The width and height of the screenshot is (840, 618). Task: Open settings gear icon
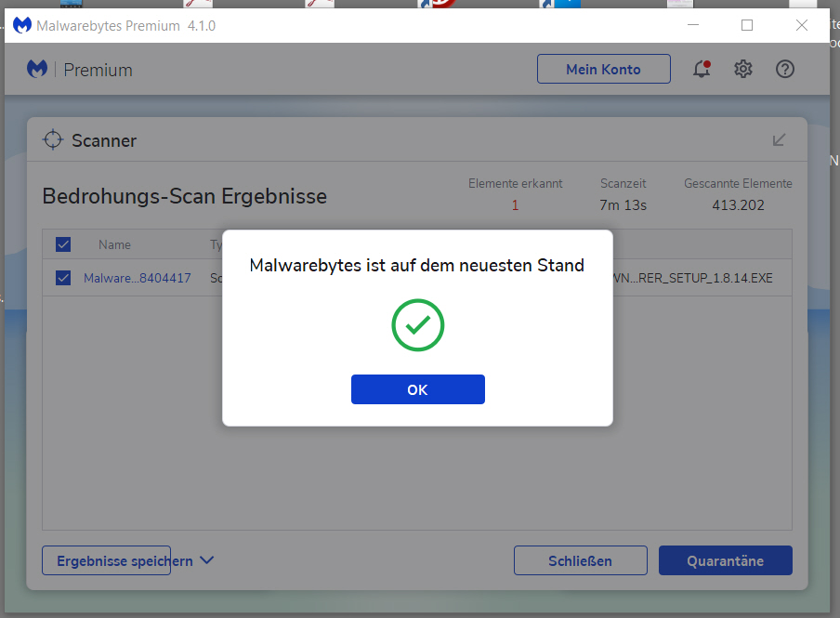(x=743, y=69)
